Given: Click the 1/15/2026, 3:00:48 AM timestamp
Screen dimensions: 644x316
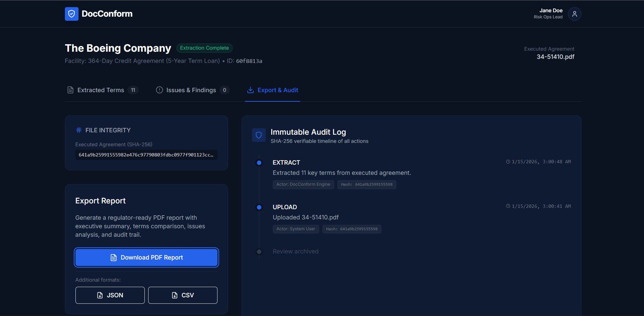Looking at the screenshot, I should point(541,162).
